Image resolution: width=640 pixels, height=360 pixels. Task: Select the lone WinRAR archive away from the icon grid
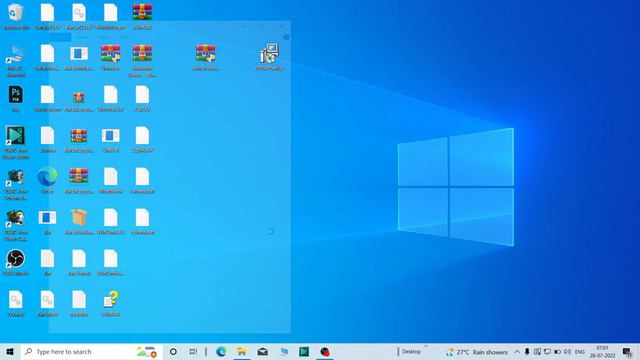pyautogui.click(x=205, y=57)
